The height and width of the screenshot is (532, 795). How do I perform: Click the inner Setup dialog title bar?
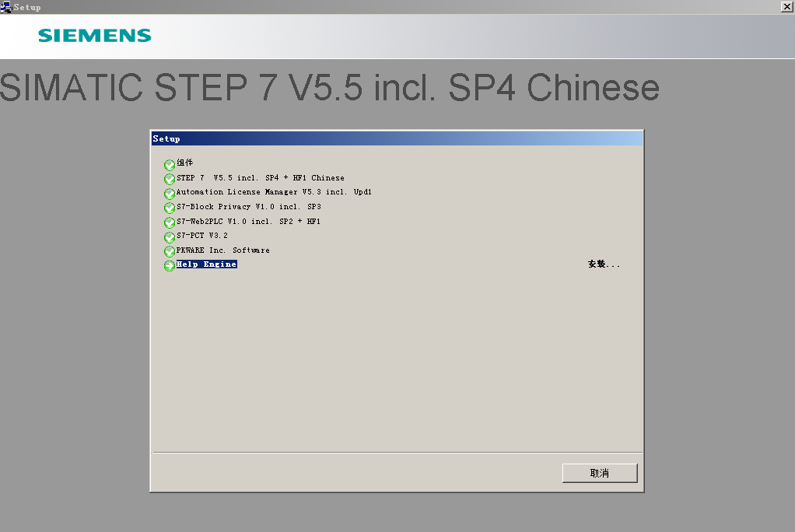click(x=397, y=138)
